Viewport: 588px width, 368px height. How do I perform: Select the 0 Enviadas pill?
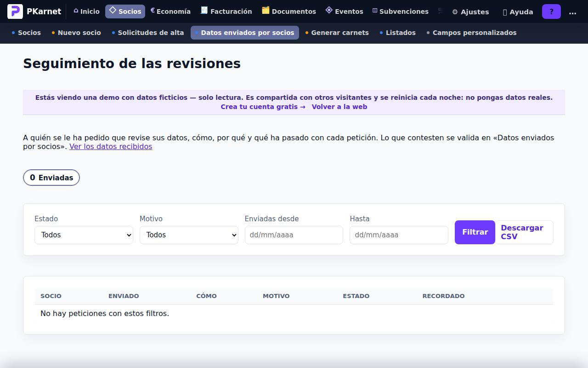pyautogui.click(x=51, y=178)
